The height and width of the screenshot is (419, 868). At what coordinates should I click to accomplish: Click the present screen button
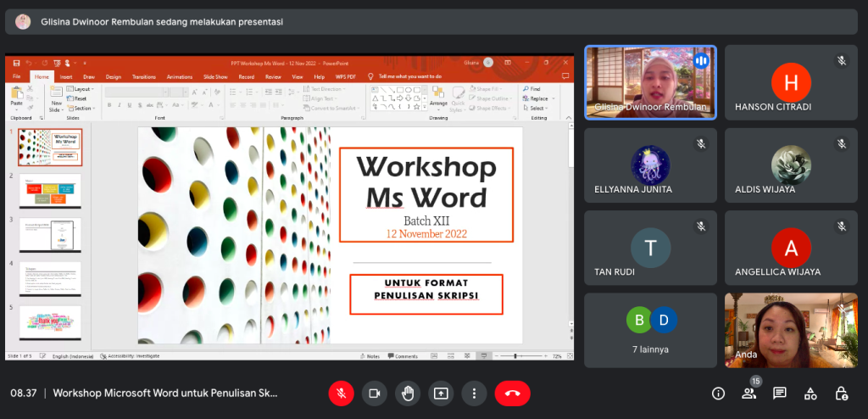[441, 394]
